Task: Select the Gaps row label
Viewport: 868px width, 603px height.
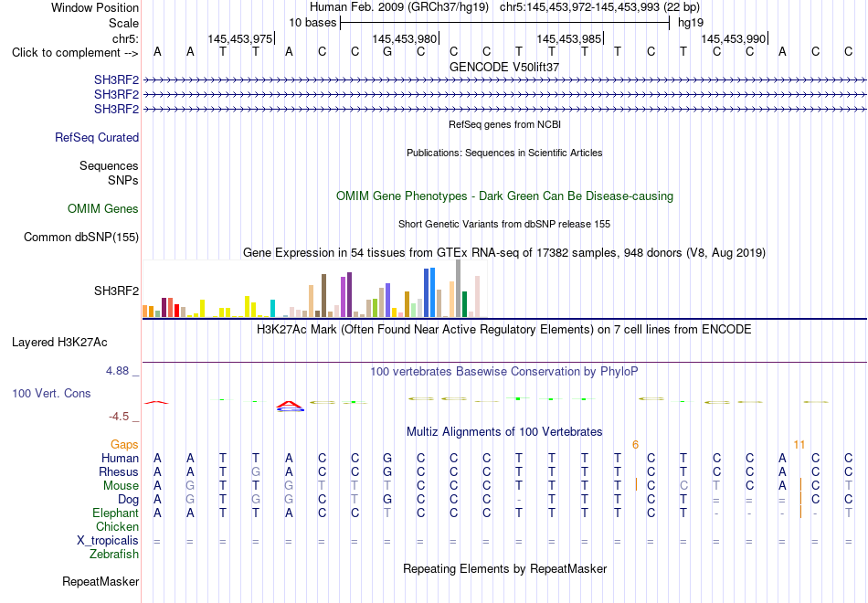Action: [x=124, y=445]
